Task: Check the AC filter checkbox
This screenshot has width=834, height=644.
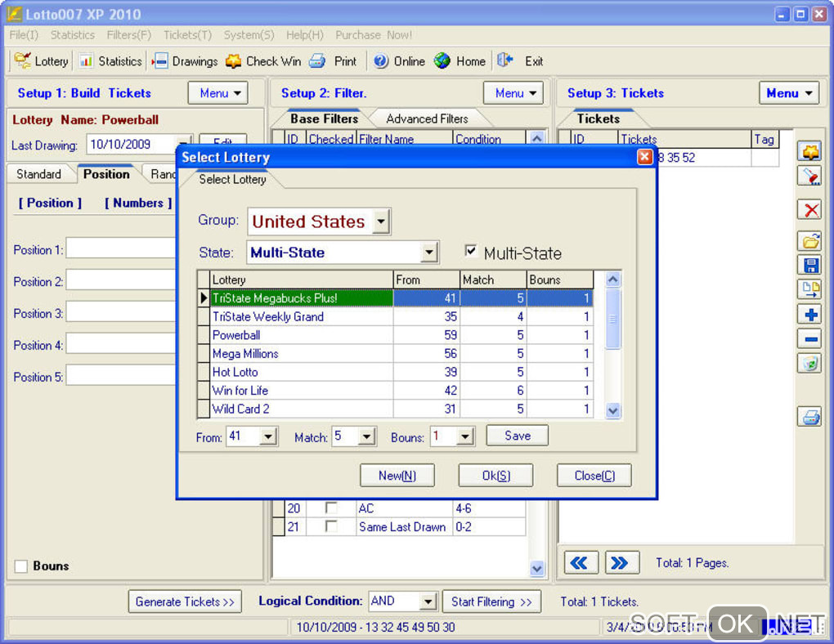Action: (x=331, y=508)
